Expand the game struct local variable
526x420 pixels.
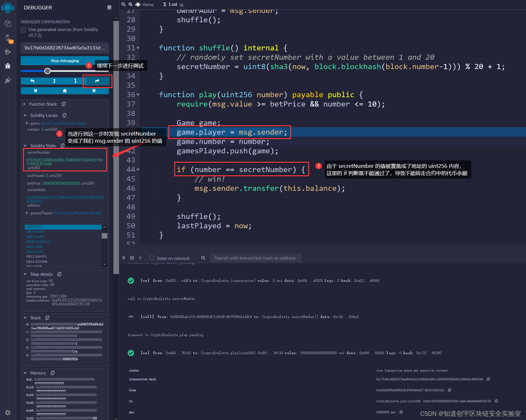coord(27,123)
